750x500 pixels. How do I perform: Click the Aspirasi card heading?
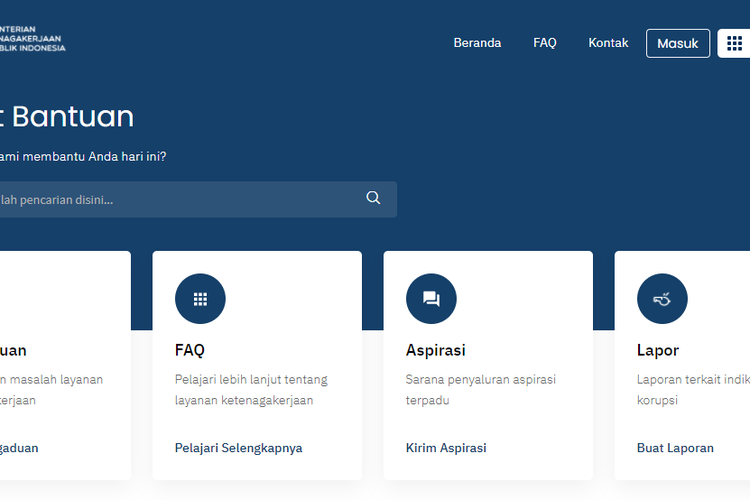[x=435, y=350]
